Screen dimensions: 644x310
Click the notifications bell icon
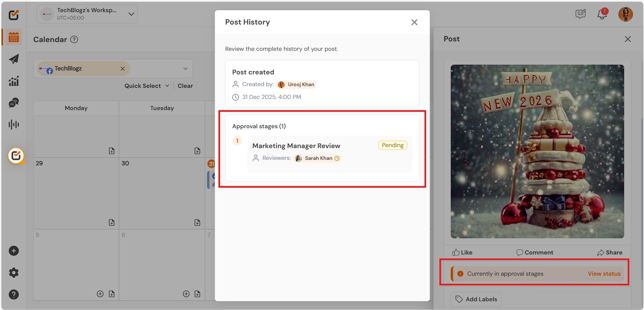[x=602, y=14]
